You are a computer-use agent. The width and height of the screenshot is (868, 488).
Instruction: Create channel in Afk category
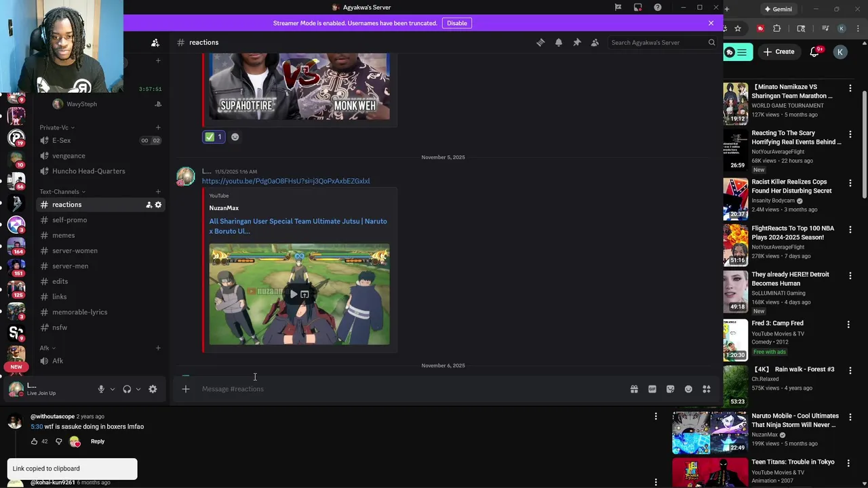pyautogui.click(x=158, y=348)
